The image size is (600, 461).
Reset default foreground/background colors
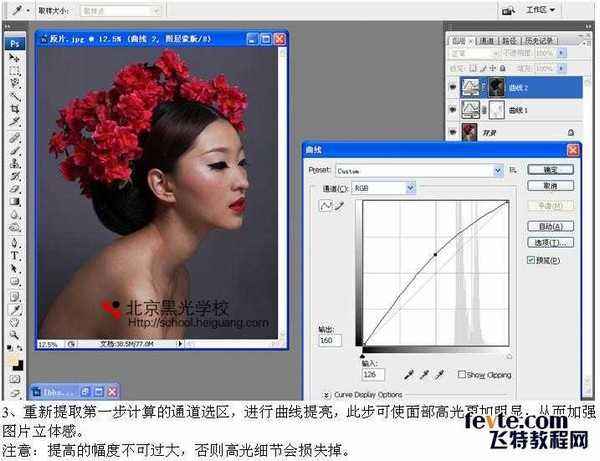(9, 348)
